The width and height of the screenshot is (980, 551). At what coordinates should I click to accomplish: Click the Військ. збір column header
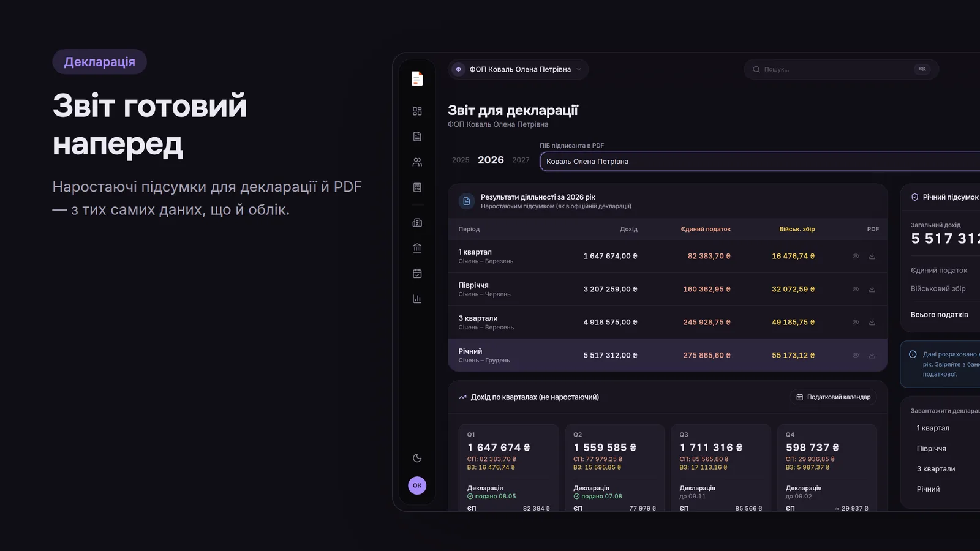797,229
